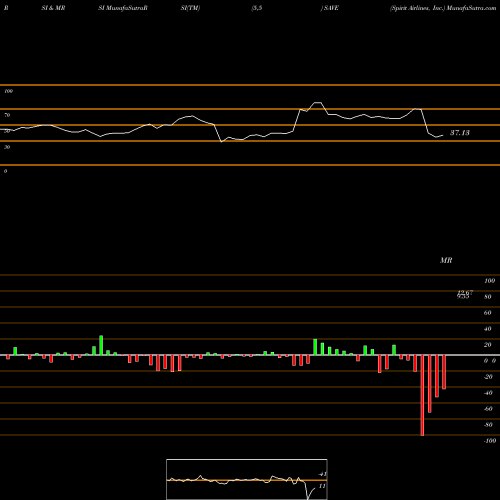Image resolution: width=500 pixels, height=500 pixels.
Task: Click the 'SI & MR' header text
Action: [53, 8]
